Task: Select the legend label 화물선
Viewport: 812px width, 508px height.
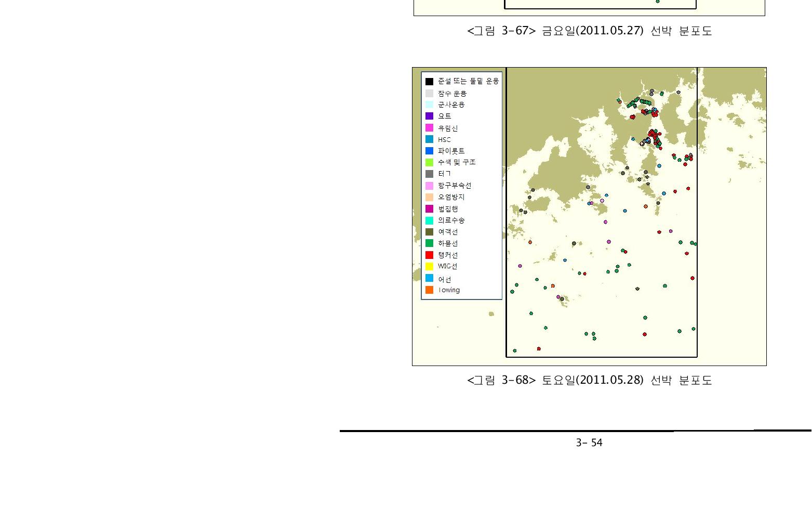Action: point(448,243)
